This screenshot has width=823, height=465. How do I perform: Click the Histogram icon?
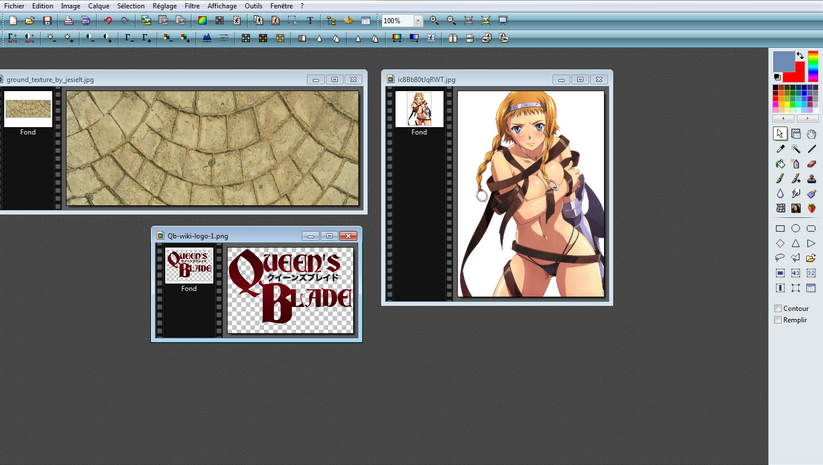point(207,38)
